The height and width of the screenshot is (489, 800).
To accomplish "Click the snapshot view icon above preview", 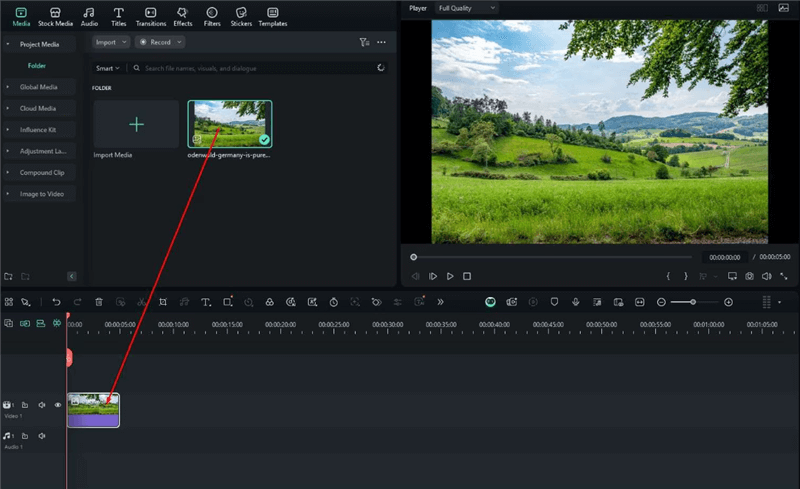I will click(783, 8).
